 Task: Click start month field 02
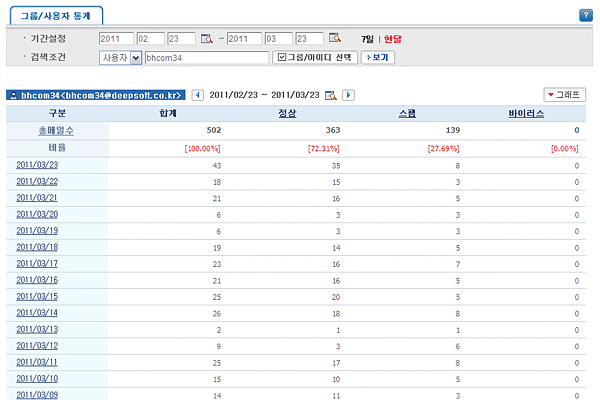pos(151,39)
